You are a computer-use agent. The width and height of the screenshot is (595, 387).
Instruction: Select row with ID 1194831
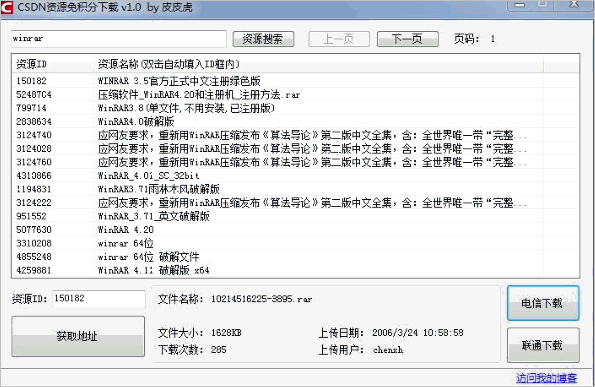[296, 189]
